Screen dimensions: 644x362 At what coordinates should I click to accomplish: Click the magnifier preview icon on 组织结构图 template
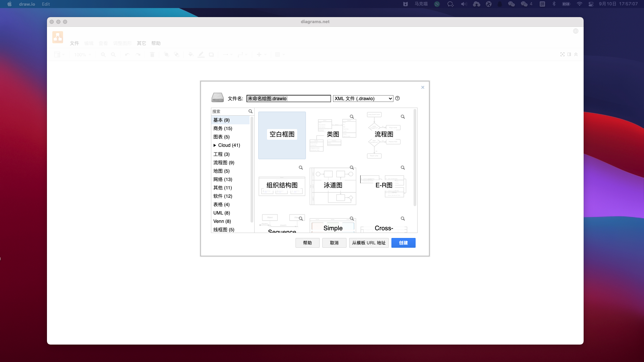[x=301, y=168]
